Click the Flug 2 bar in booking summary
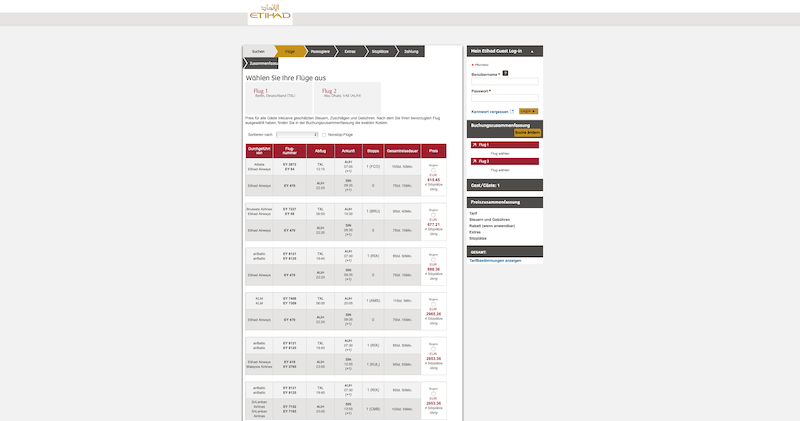The height and width of the screenshot is (421, 800). point(505,161)
